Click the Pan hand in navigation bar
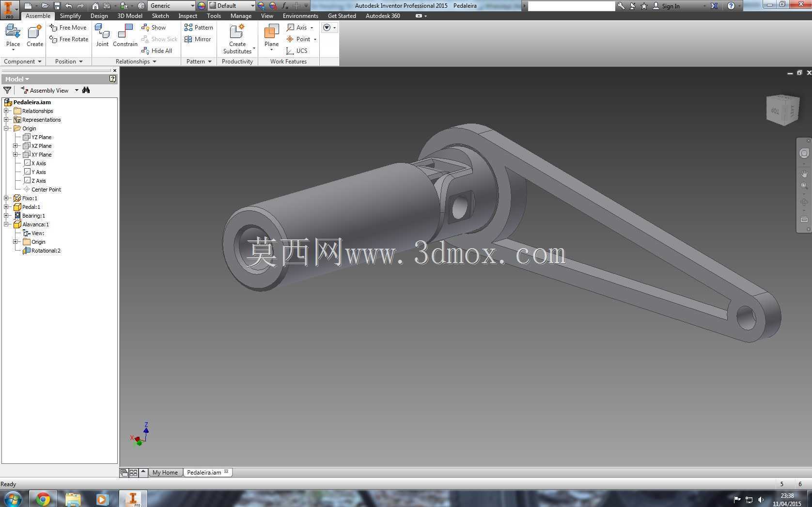Image resolution: width=812 pixels, height=507 pixels. pos(804,174)
